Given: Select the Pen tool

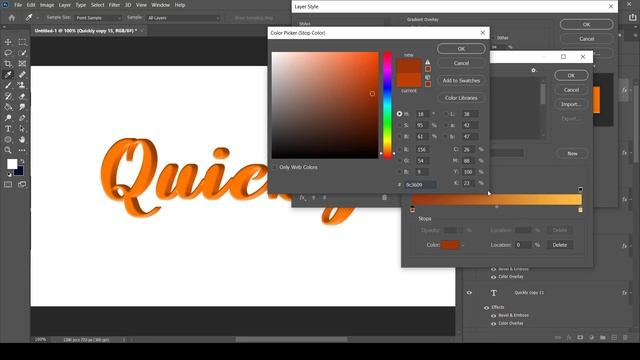Looking at the screenshot, I should pos(22,118).
